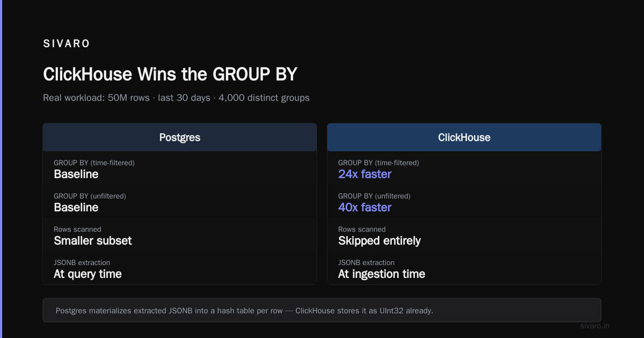644x338 pixels.
Task: Select the 'ClickHouse Wins the GROUP BY' heading
Action: point(170,74)
